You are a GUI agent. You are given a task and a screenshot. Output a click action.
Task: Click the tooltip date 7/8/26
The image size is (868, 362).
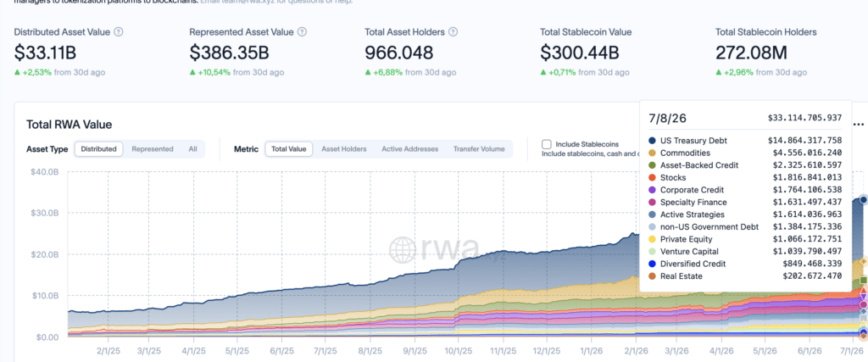point(667,118)
